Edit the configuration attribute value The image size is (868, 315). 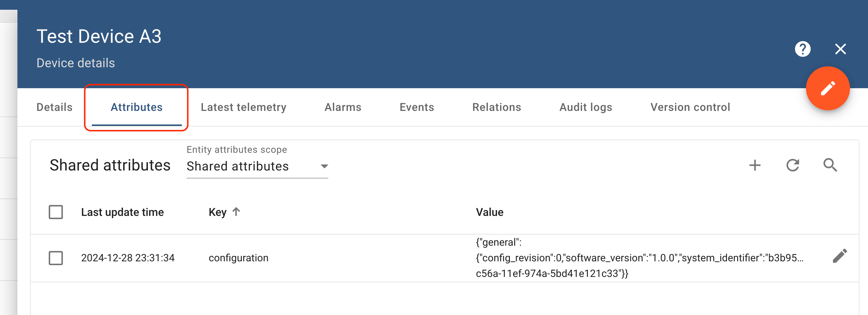[839, 256]
